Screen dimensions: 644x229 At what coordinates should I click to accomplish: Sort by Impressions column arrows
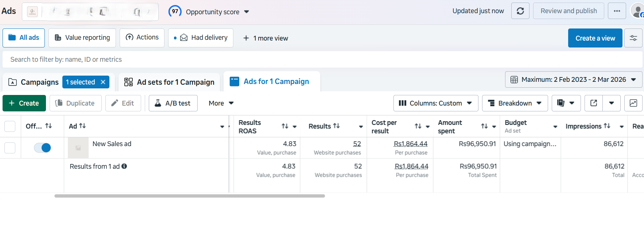tap(607, 126)
